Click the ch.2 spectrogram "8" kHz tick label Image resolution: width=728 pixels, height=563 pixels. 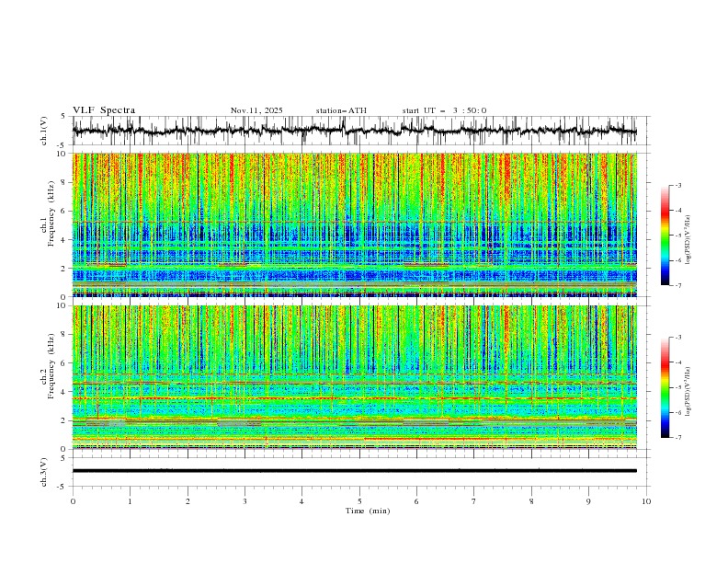(63, 335)
